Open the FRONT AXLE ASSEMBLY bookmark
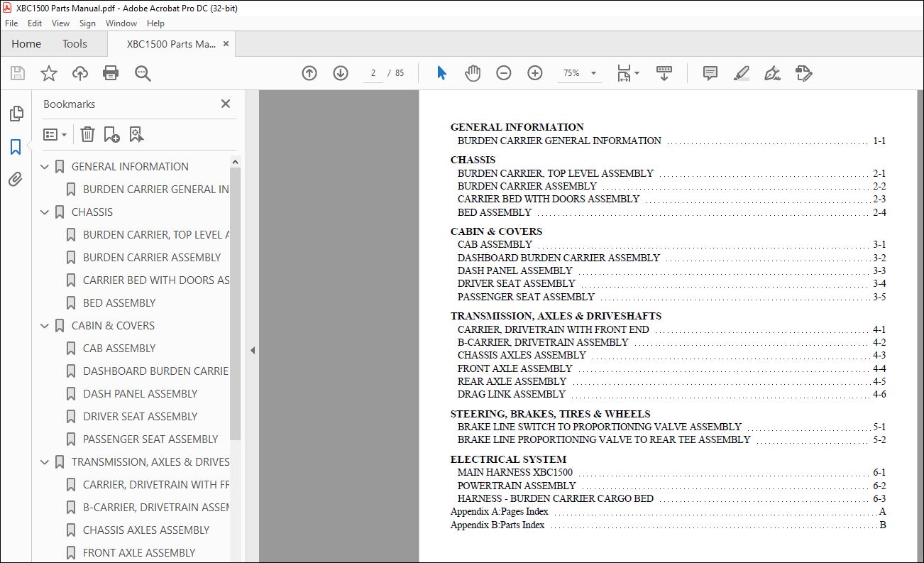Screen dimensions: 924x563 click(139, 553)
